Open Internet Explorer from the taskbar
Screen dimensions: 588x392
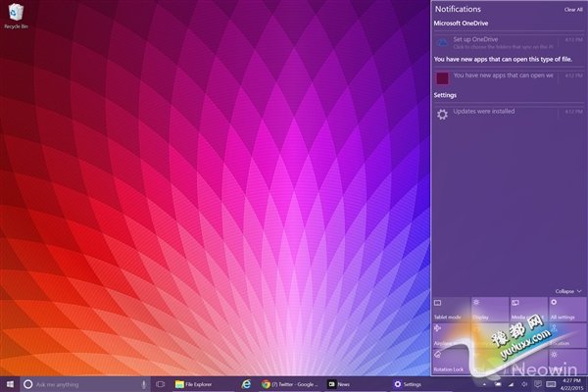coord(247,384)
